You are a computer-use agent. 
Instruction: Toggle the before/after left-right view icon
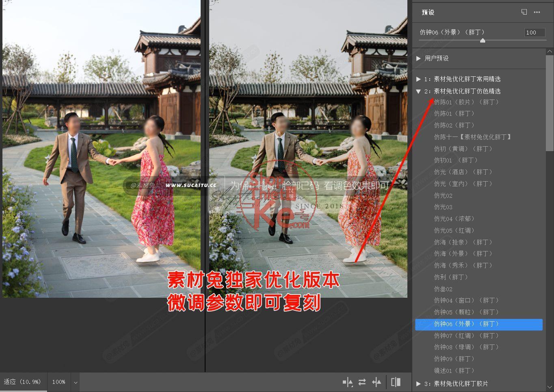click(348, 382)
